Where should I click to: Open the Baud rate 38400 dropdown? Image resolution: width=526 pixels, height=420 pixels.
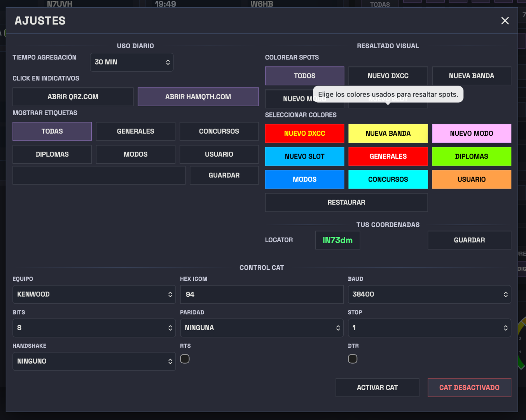[429, 294]
